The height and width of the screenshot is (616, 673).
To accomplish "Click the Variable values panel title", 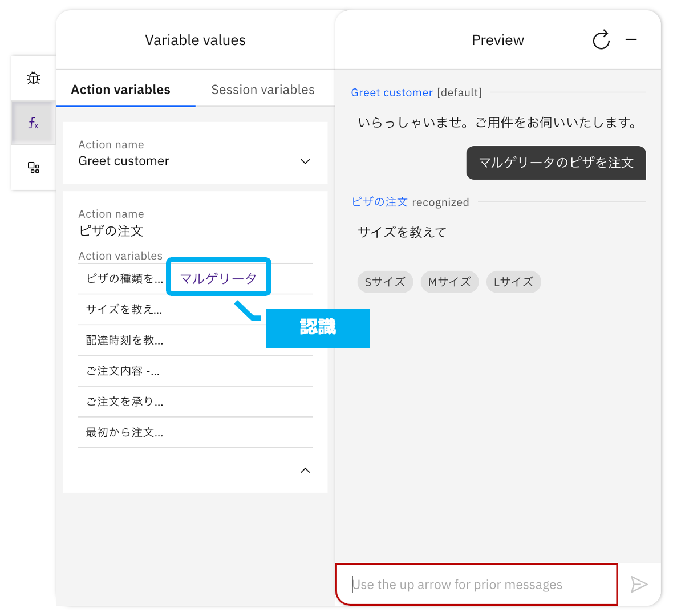I will point(195,40).
